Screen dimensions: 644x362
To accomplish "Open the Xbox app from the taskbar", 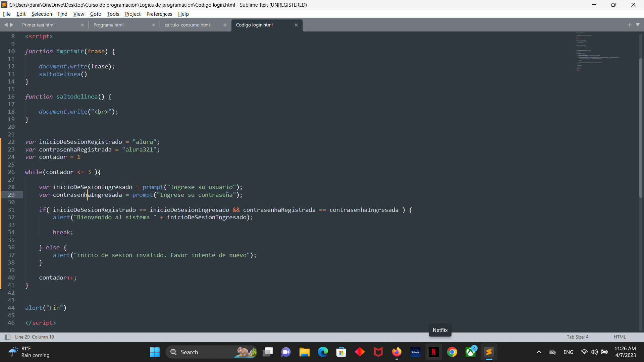I will tap(471, 352).
